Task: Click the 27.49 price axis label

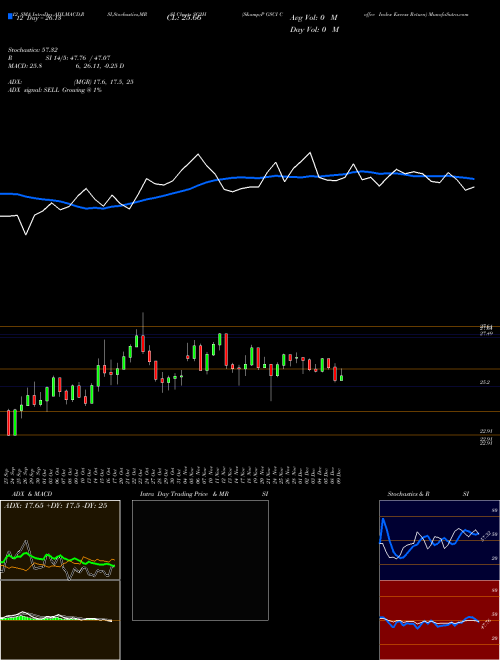Action: point(486,333)
